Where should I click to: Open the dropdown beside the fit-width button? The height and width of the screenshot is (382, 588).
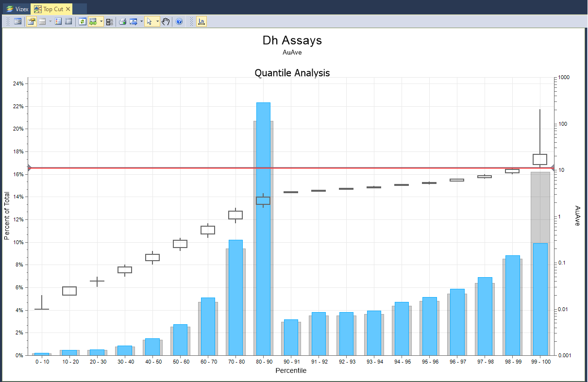click(101, 22)
